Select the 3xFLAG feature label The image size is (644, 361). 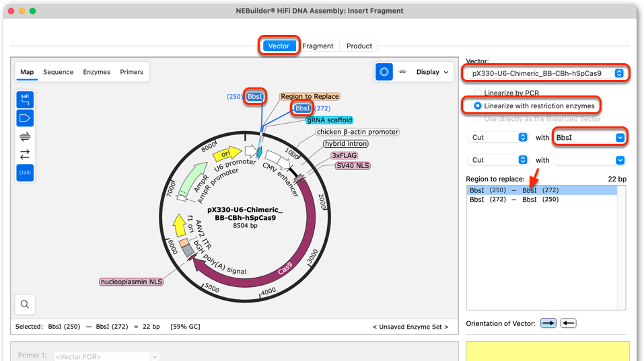[344, 155]
